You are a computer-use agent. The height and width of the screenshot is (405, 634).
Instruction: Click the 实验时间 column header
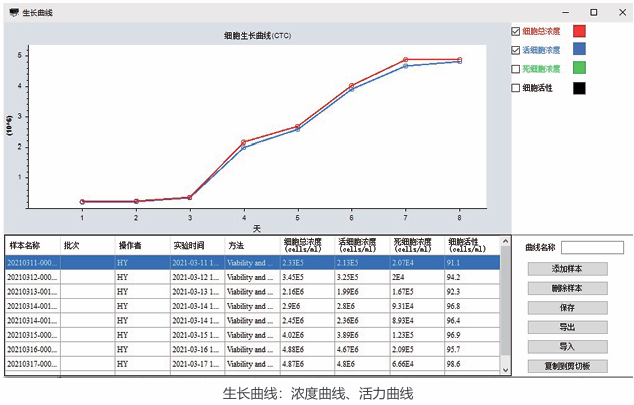pyautogui.click(x=189, y=245)
